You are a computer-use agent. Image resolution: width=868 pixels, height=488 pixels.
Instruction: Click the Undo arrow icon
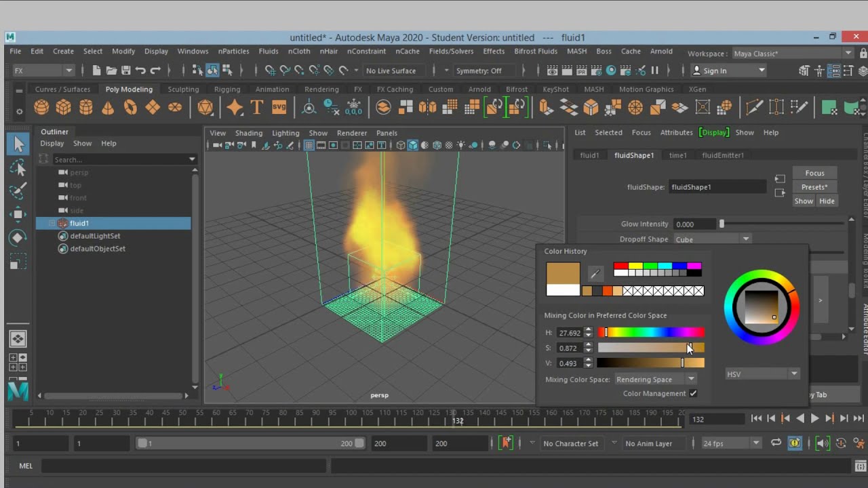coord(140,70)
